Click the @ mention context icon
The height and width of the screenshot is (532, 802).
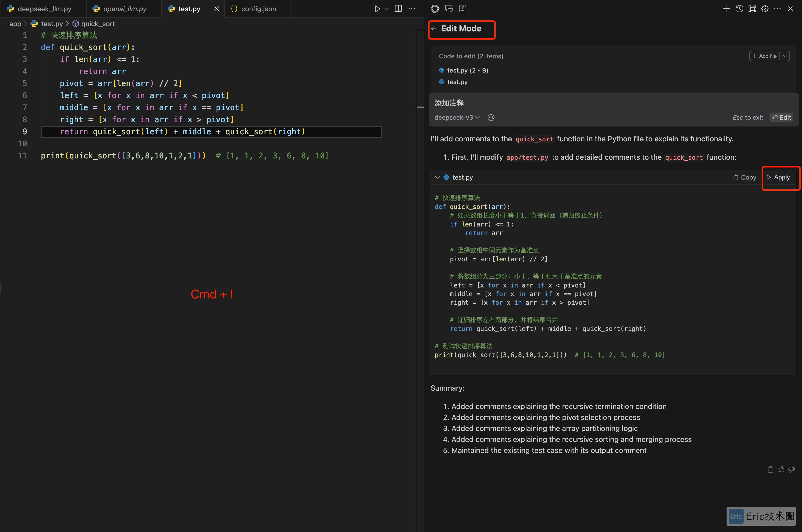491,117
